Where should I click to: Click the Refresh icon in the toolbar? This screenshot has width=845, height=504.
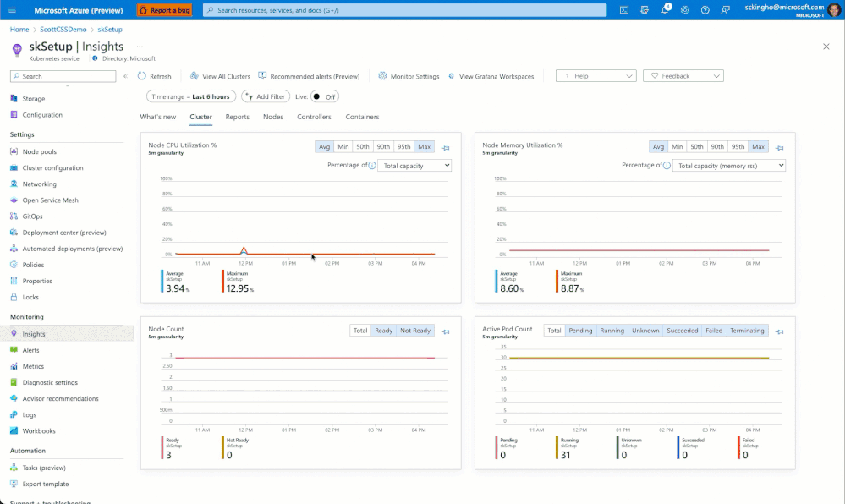click(142, 76)
